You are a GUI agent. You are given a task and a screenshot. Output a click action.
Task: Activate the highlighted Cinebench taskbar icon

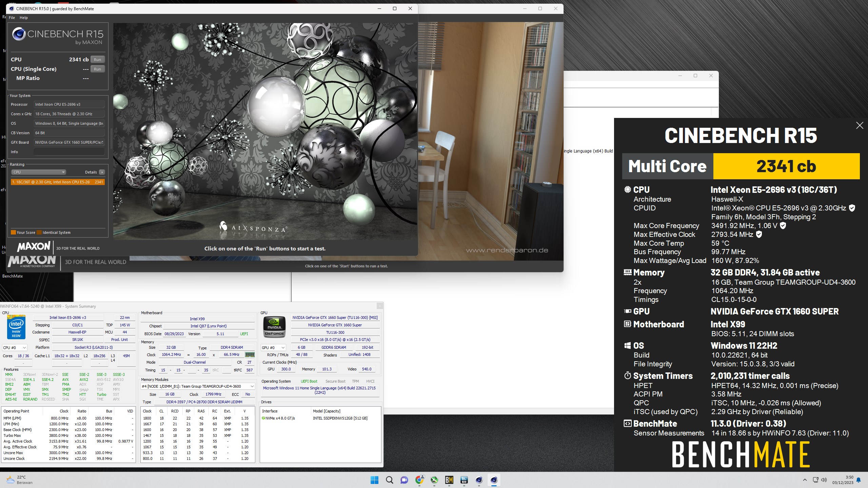coord(494,480)
